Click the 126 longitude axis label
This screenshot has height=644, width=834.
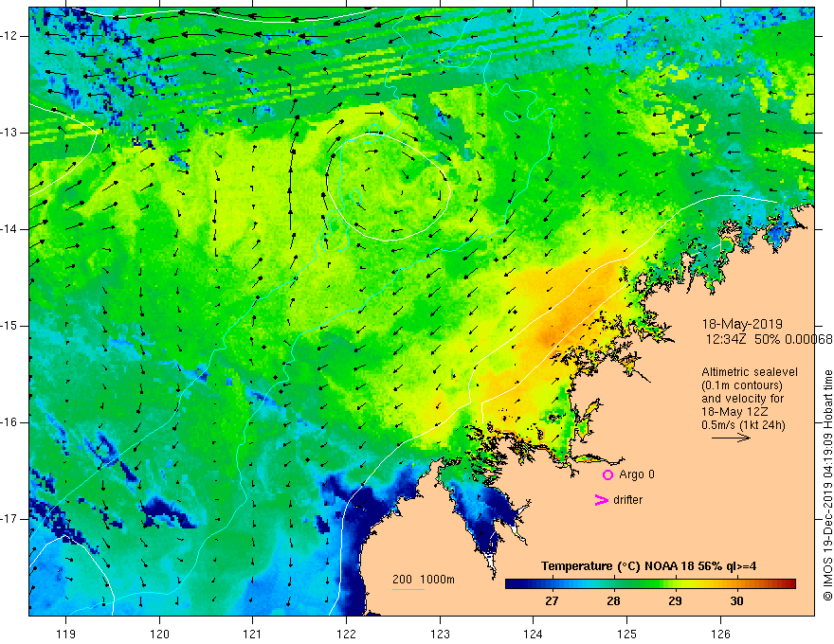click(720, 634)
